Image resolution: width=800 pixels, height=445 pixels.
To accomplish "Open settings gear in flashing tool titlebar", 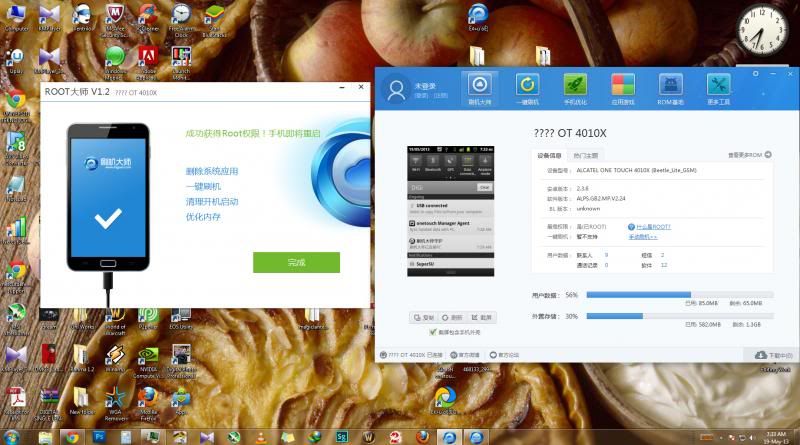I will pos(756,73).
